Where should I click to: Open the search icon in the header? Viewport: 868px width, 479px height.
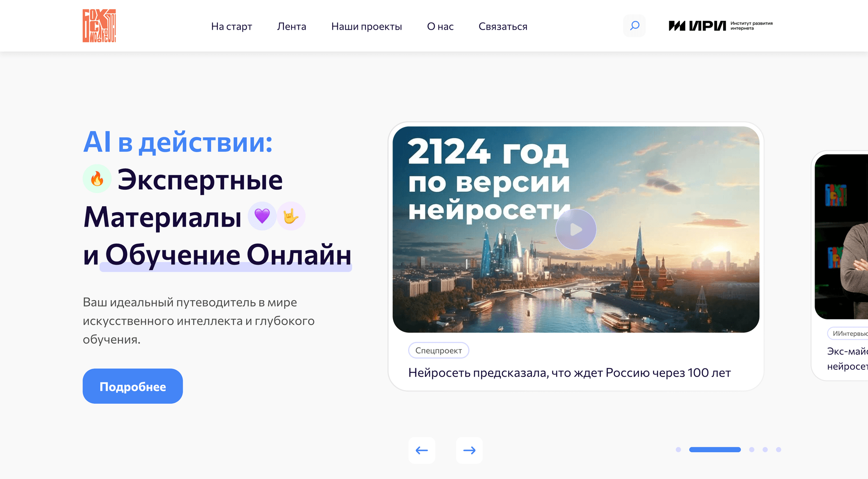pos(634,26)
